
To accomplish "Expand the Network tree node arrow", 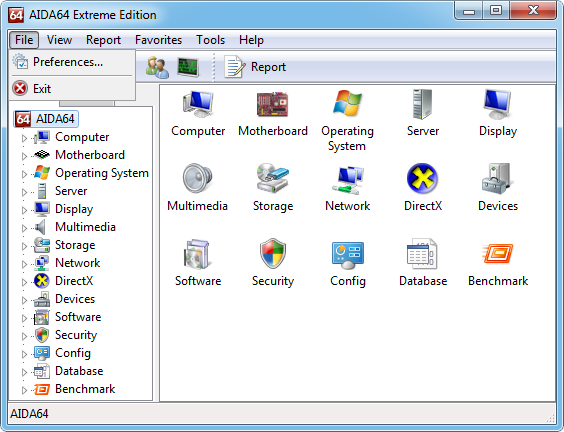I will click(24, 264).
